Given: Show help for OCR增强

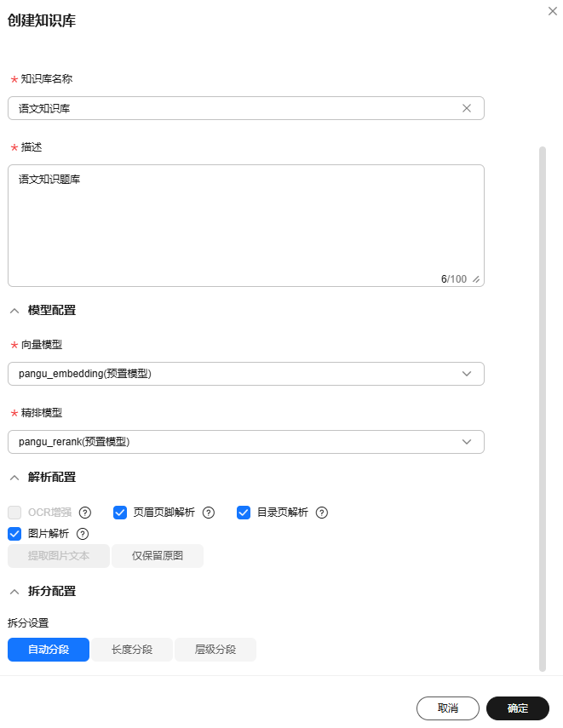Looking at the screenshot, I should click(85, 513).
